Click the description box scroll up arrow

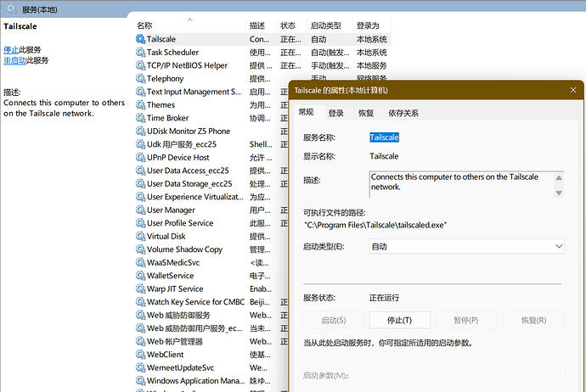tap(559, 177)
